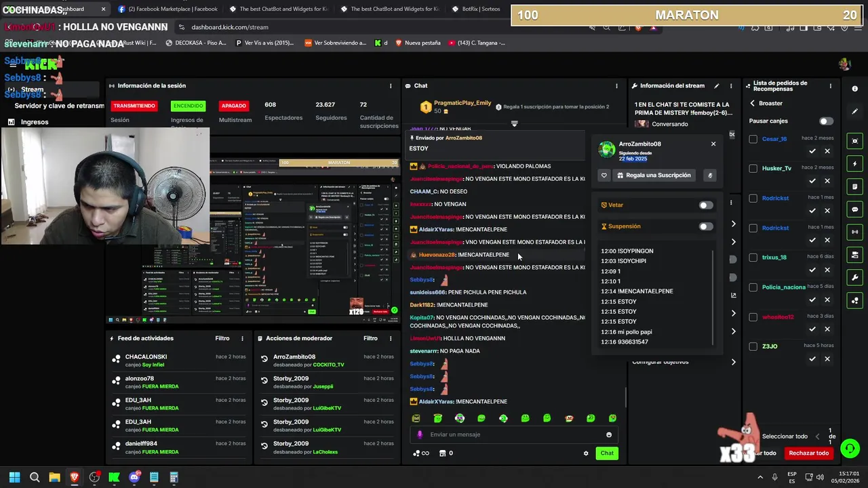Viewport: 868px width, 488px height.
Task: Open Filtro dropdown in Acciones de moderador
Action: 370,338
